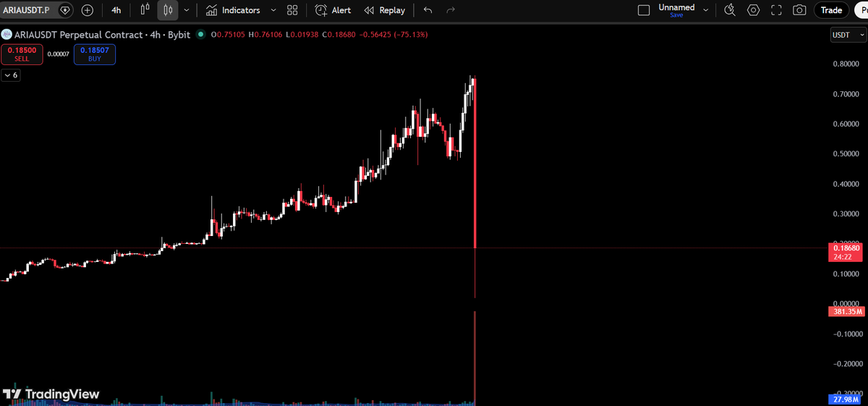Expand the collapsed indicators legend showing 6
Screen dimensions: 868x406
pos(11,75)
